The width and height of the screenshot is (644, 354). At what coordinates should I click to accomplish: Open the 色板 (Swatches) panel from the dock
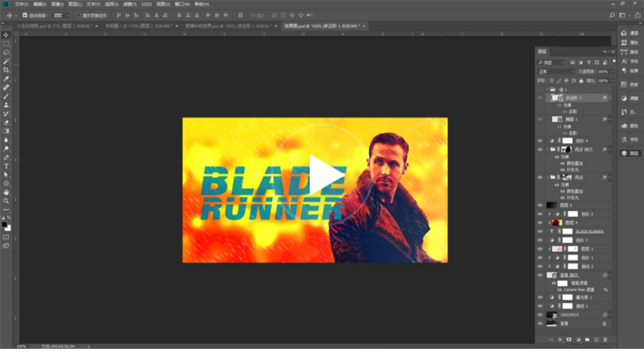(630, 85)
